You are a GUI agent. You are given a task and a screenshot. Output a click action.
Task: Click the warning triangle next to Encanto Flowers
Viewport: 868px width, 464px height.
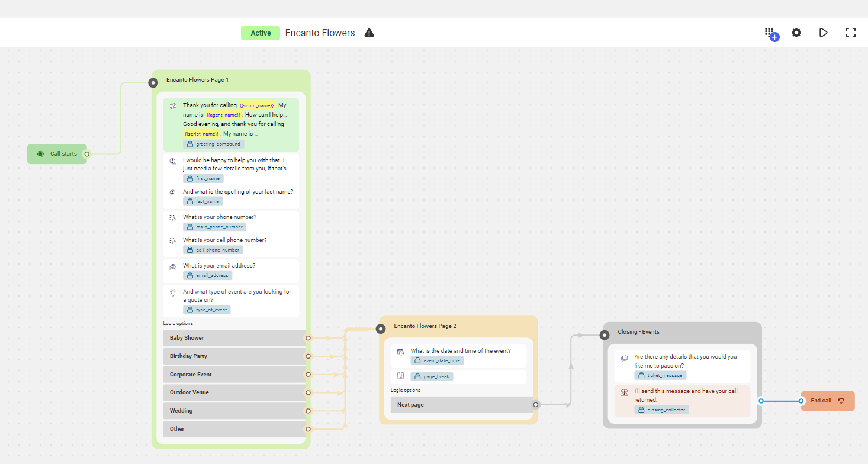coord(369,33)
